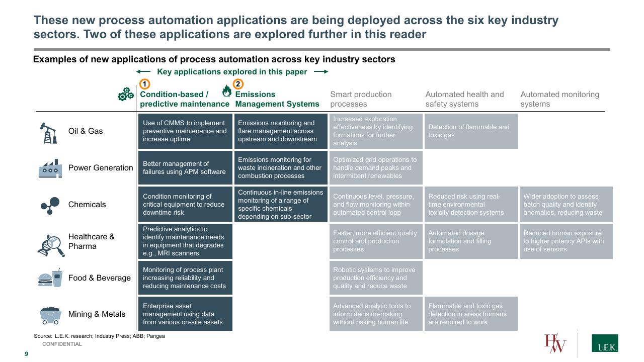The width and height of the screenshot is (644, 362).
Task: Select 'Monitoring of process plant' cell
Action: tap(185, 278)
